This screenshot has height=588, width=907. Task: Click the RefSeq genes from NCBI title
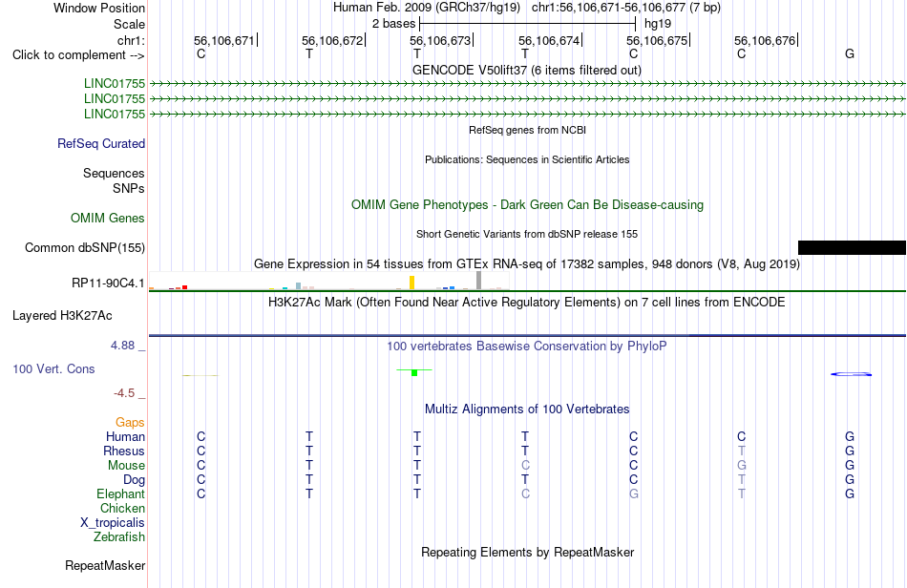[x=527, y=130]
